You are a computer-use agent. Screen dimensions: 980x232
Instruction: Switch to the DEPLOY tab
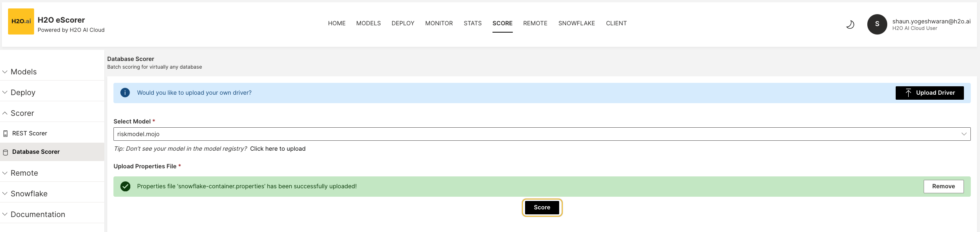pos(403,23)
